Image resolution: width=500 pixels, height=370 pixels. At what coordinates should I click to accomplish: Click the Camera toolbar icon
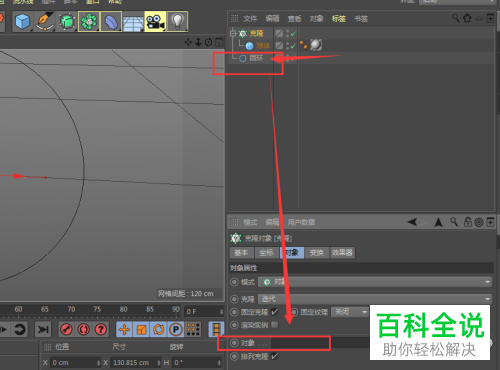pyautogui.click(x=155, y=22)
